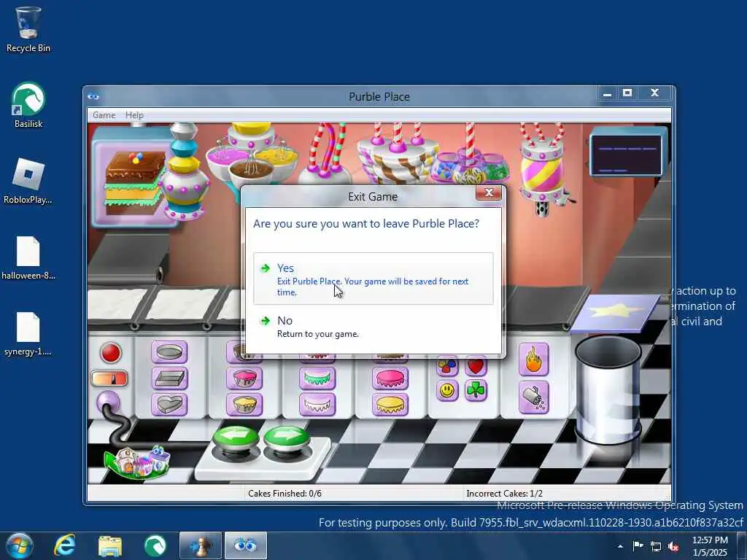This screenshot has width=747, height=560.
Task: Choose the green middle icing
Action: (317, 378)
